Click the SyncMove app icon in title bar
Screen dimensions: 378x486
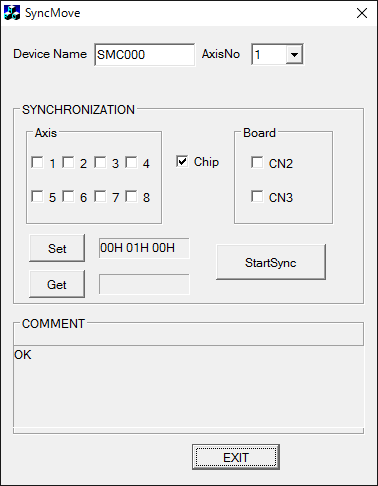pos(12,13)
